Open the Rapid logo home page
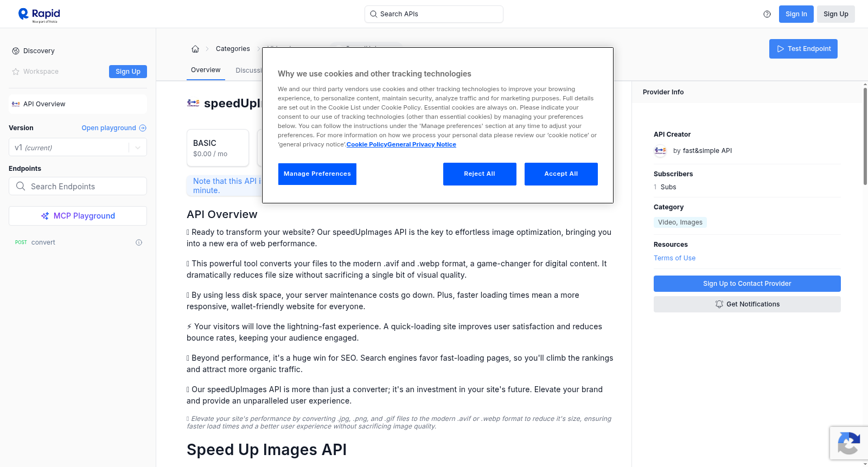 39,15
